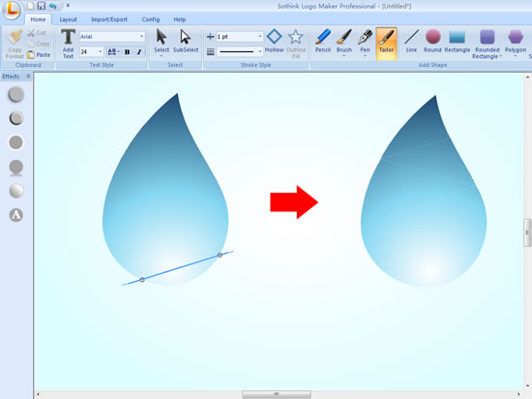
Task: Click Cut in the Clipboard group
Action: click(37, 33)
